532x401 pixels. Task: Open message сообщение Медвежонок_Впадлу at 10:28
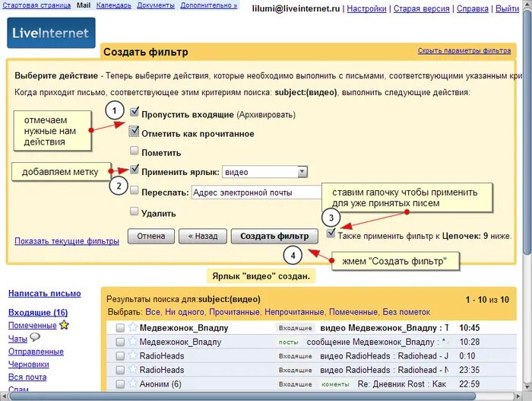tap(311, 342)
